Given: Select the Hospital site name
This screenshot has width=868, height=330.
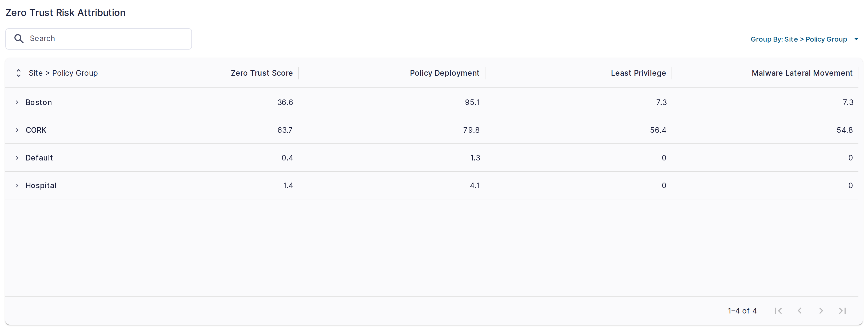Looking at the screenshot, I should coord(41,186).
